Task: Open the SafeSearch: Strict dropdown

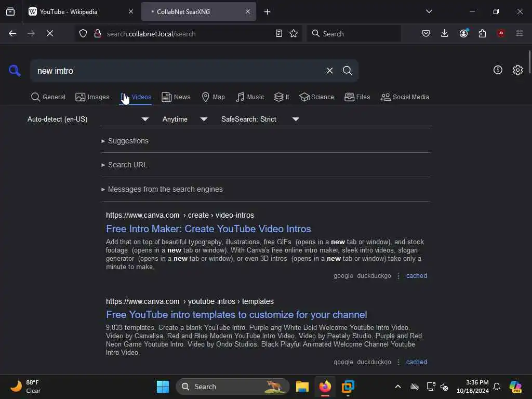Action: click(260, 119)
